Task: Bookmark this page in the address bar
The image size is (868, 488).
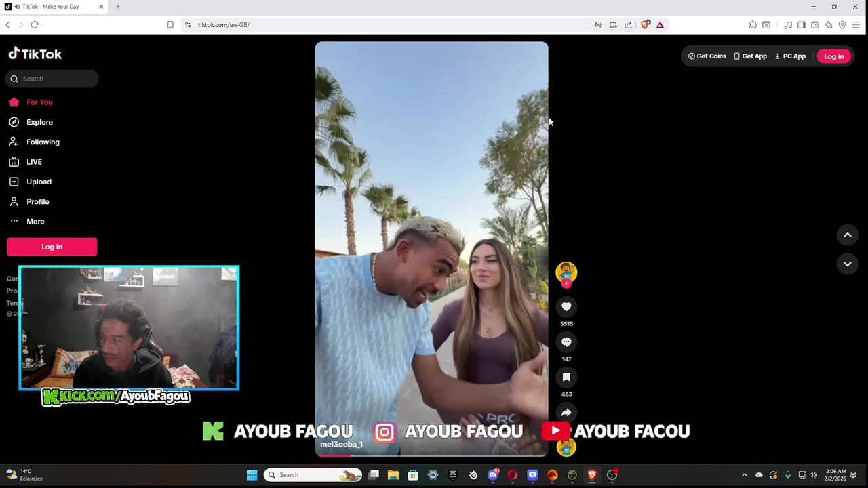Action: pyautogui.click(x=170, y=25)
